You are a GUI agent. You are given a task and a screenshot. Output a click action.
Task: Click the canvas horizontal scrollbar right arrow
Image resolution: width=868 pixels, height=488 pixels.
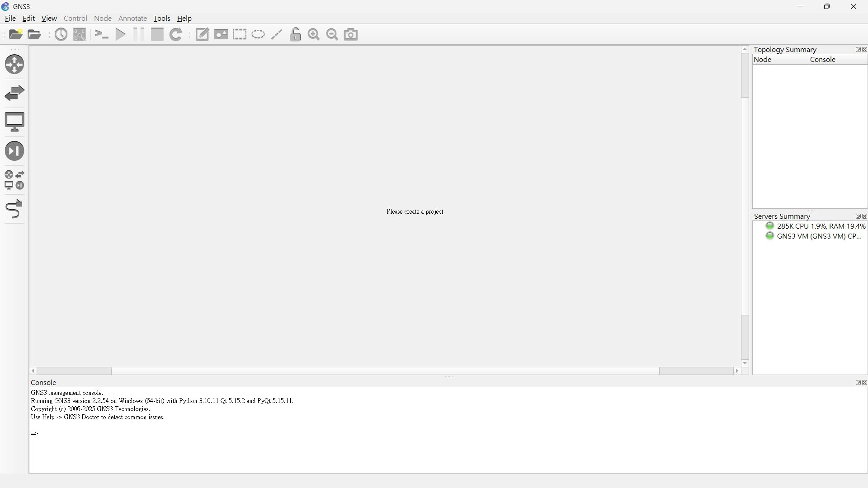click(737, 371)
